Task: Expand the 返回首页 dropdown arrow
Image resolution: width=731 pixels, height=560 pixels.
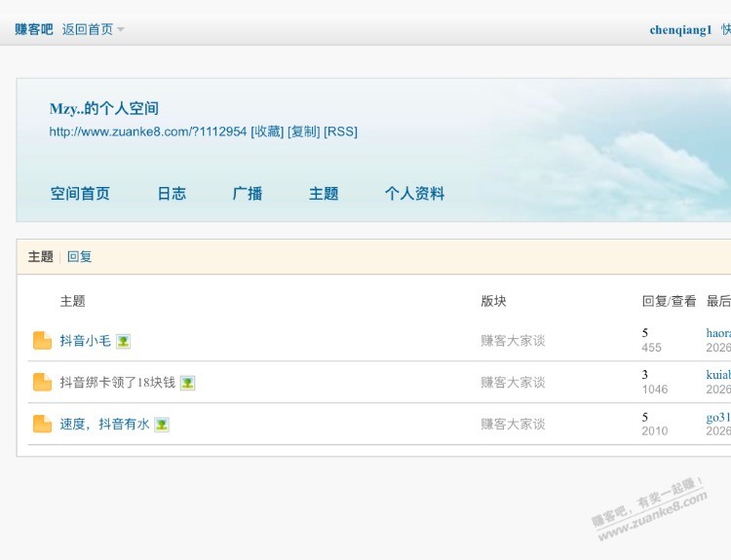Action: [121, 29]
